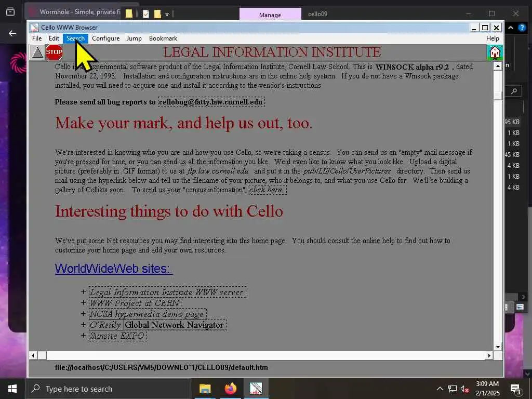Click the cellobug@fatty.law.cornell.edu email link
The height and width of the screenshot is (399, 532).
[x=211, y=102]
